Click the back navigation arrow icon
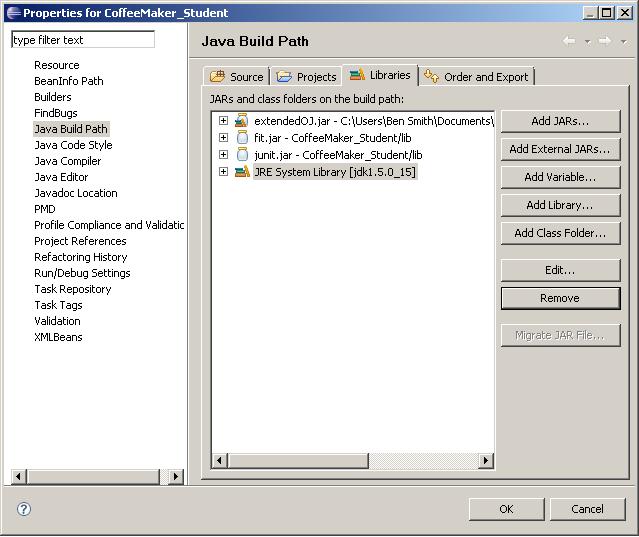 point(569,41)
